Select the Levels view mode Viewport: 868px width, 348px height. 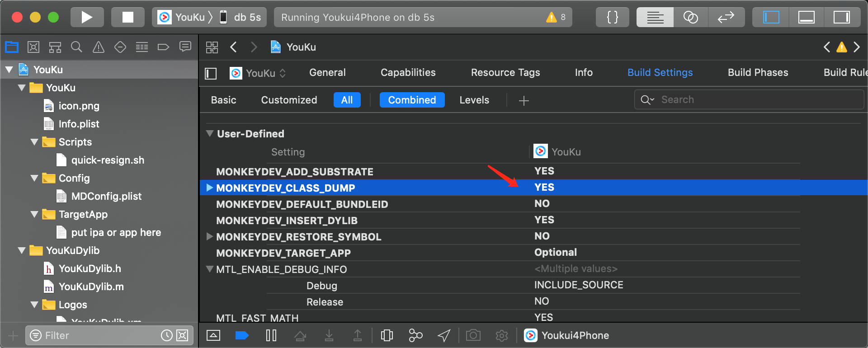point(474,100)
